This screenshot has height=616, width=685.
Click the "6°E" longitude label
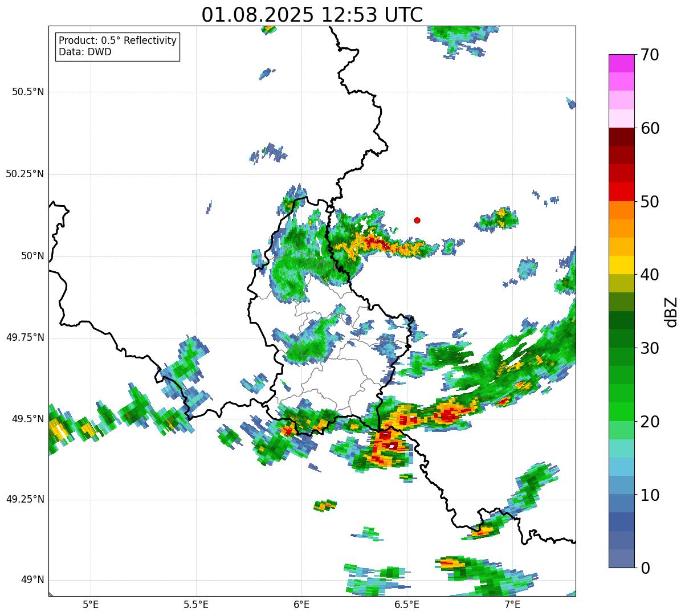[x=301, y=604]
